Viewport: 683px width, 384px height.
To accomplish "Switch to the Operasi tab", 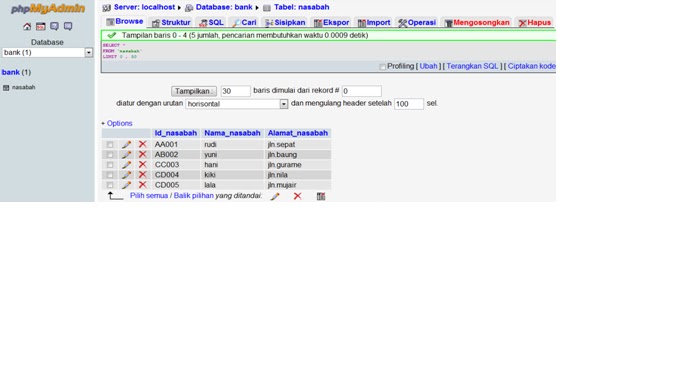I will coord(417,23).
